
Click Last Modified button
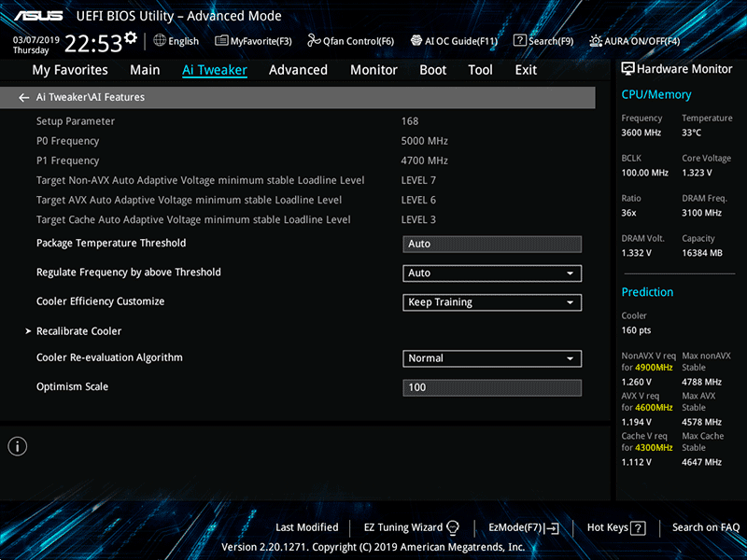(307, 527)
